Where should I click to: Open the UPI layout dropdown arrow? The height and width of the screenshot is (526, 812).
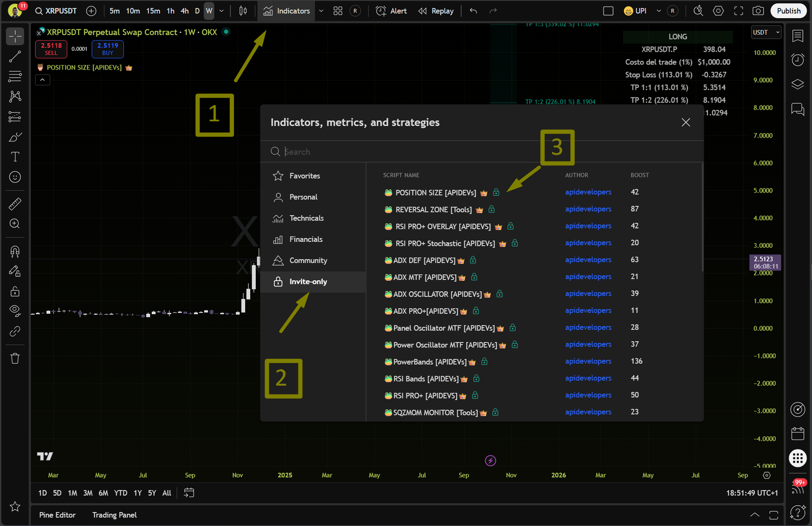tap(659, 11)
